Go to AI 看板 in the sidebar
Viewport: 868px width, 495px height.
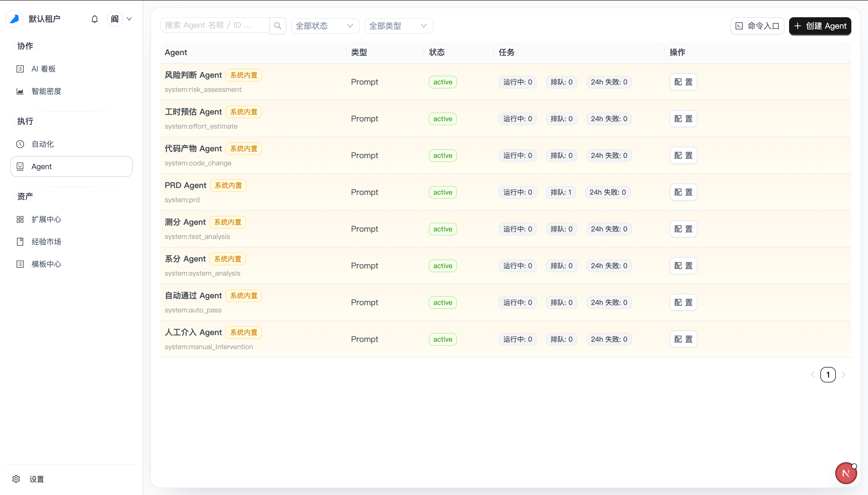click(x=43, y=69)
